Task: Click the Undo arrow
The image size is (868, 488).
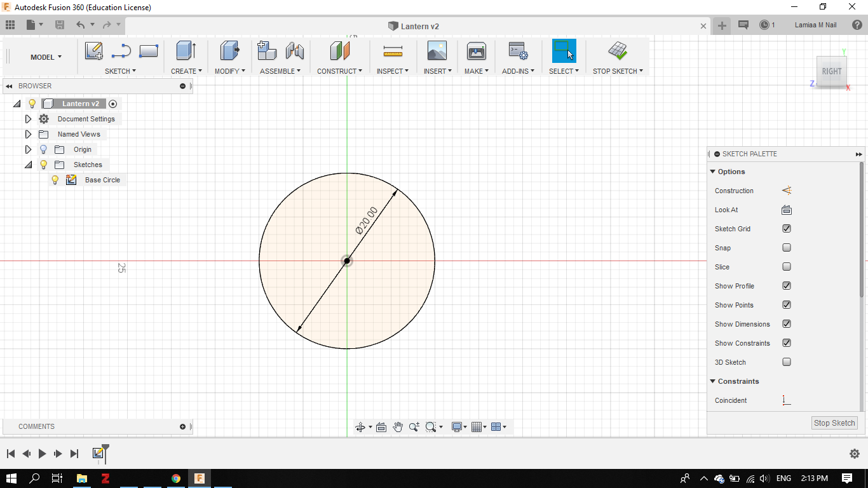Action: tap(81, 25)
